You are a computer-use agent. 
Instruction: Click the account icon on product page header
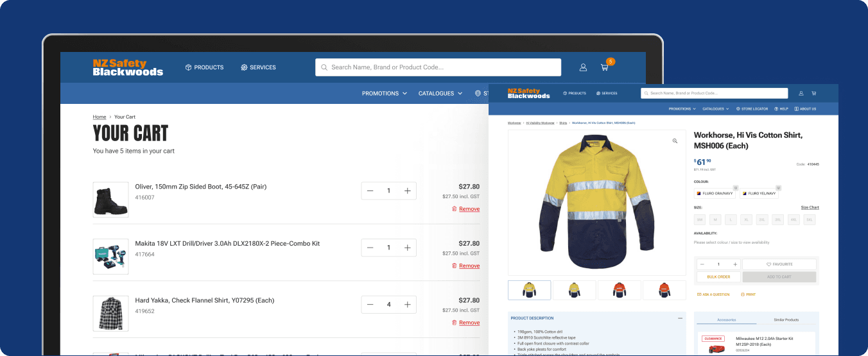(801, 93)
